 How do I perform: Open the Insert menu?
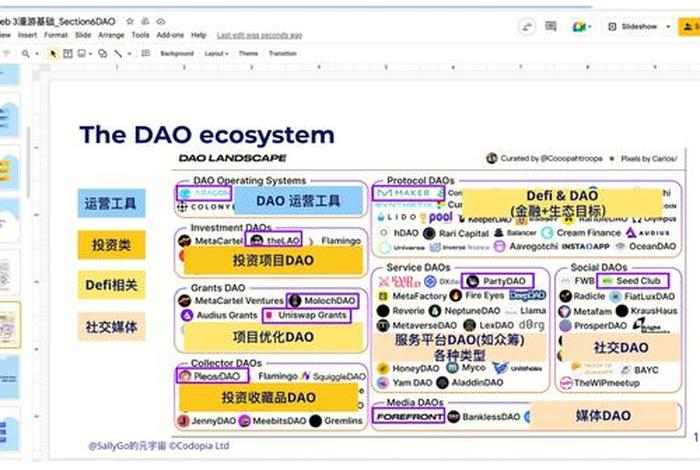(28, 35)
